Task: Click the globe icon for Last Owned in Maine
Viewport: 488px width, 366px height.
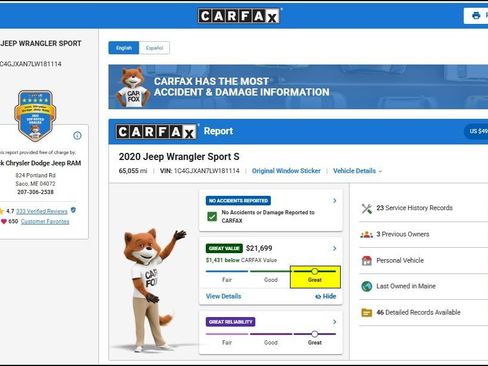Action: click(367, 286)
